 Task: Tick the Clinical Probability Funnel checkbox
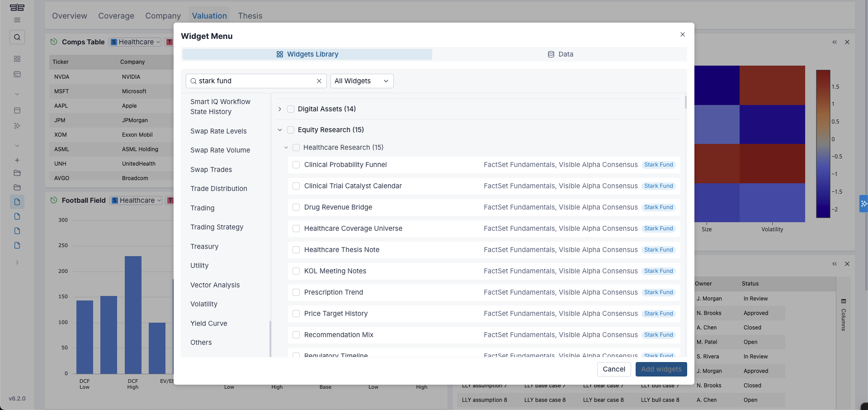[296, 165]
